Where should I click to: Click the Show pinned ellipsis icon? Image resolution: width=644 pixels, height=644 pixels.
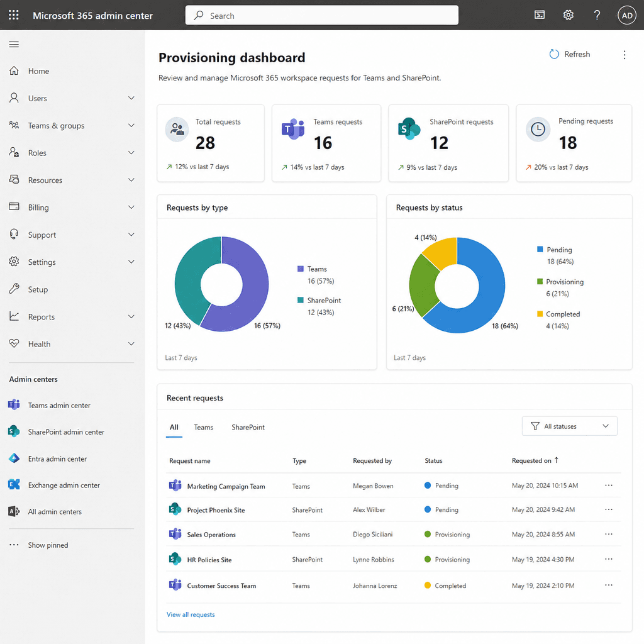[x=14, y=545]
